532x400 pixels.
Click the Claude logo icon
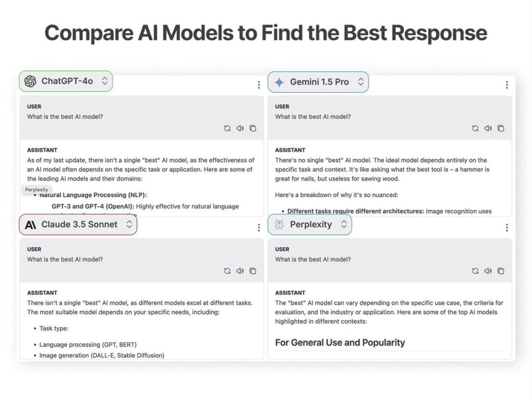point(30,224)
